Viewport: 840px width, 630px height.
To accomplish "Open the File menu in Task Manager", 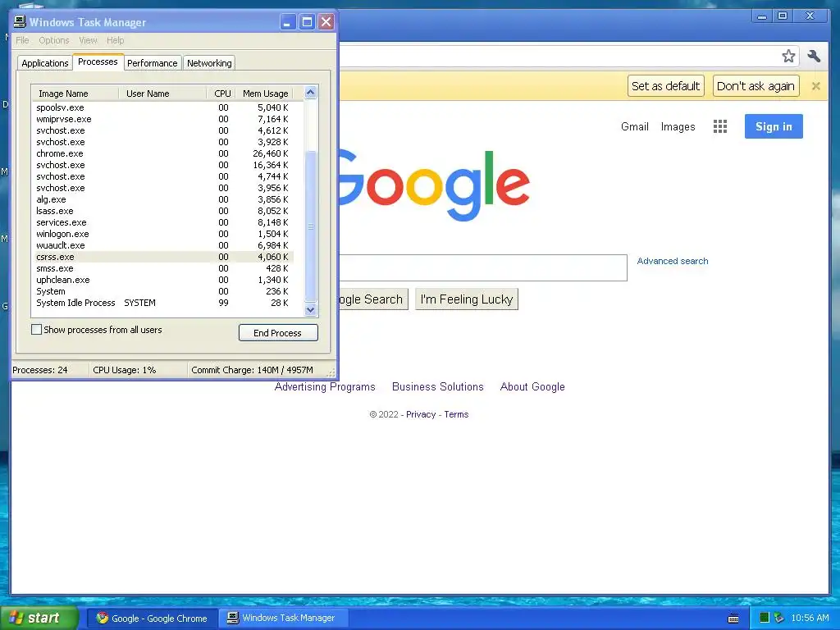I will click(22, 40).
